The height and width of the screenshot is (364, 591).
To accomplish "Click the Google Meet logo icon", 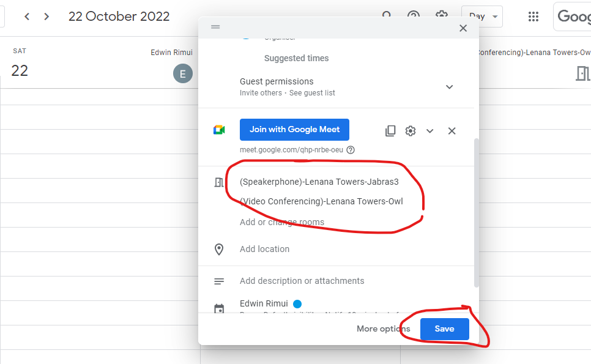I will pyautogui.click(x=219, y=130).
